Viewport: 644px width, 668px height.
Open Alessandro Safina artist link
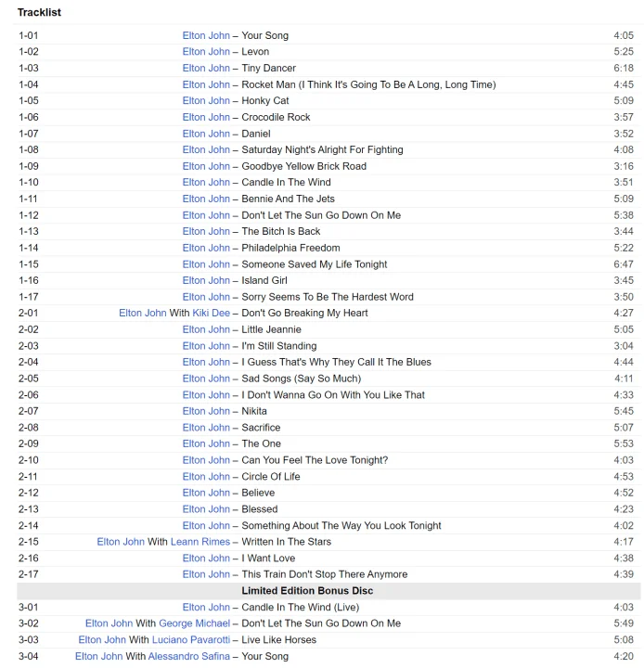[188, 656]
